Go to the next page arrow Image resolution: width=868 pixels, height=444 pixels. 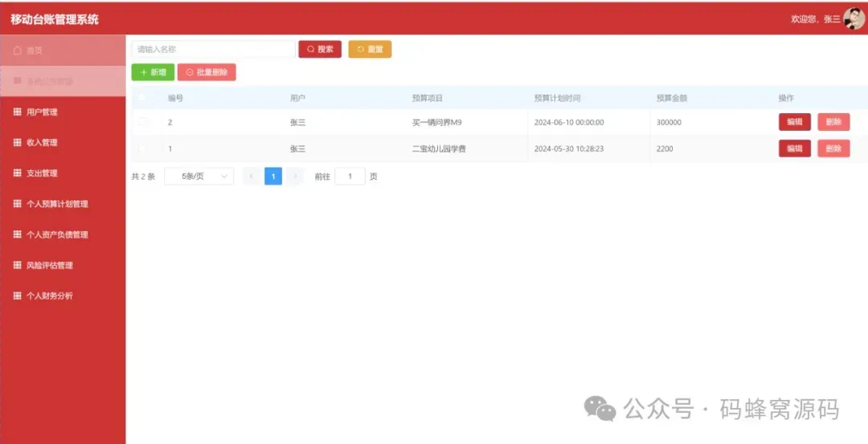(295, 177)
